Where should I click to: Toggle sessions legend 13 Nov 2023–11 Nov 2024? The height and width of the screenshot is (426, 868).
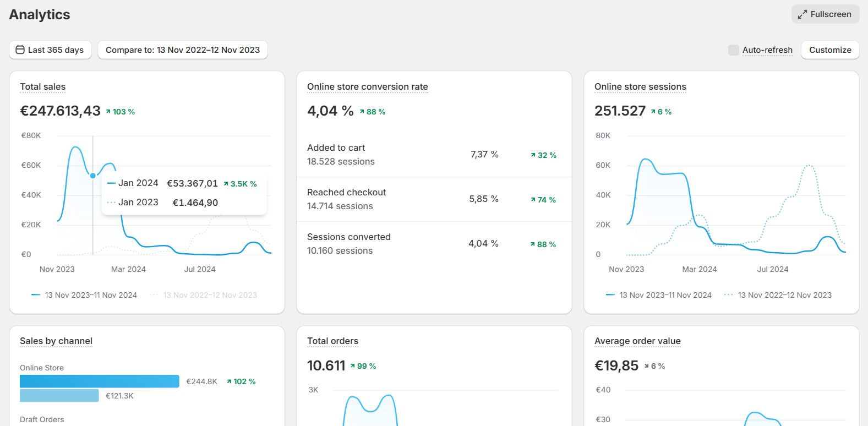[659, 295]
